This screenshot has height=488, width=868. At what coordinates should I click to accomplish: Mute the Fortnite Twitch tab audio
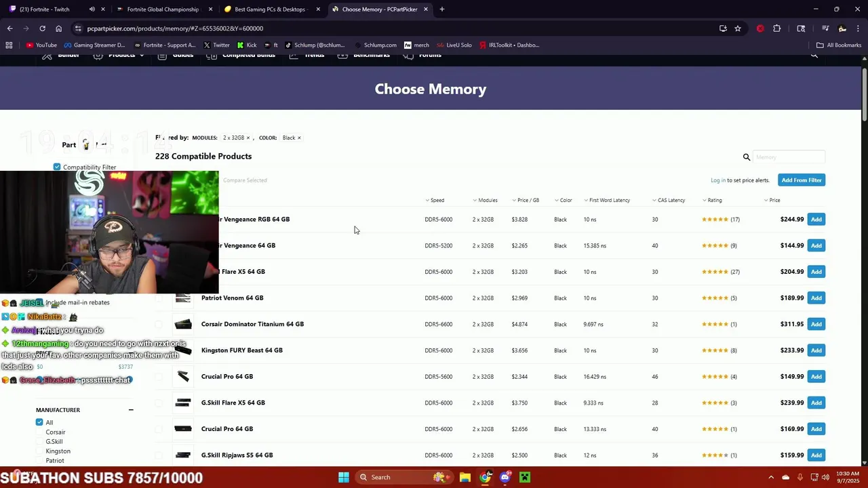92,9
